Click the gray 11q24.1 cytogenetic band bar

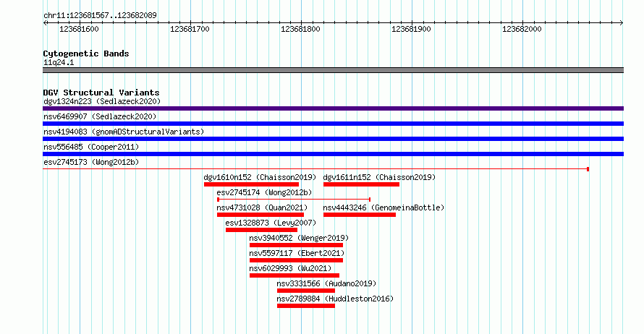[333, 70]
